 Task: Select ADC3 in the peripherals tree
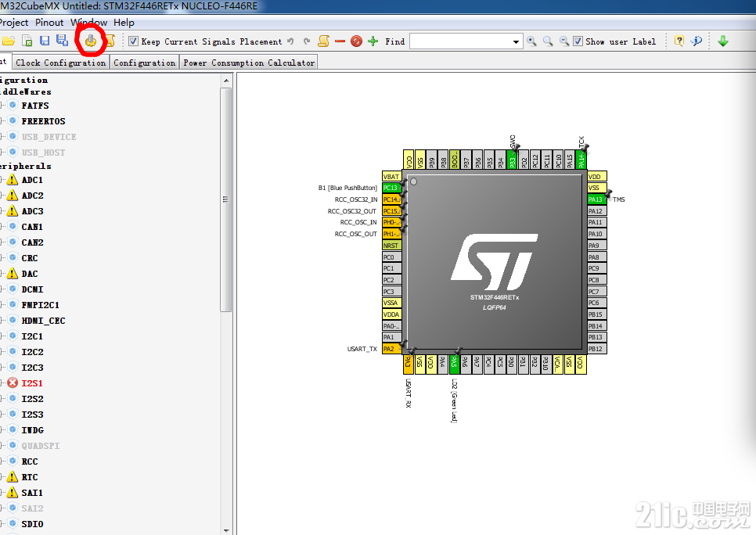(32, 211)
